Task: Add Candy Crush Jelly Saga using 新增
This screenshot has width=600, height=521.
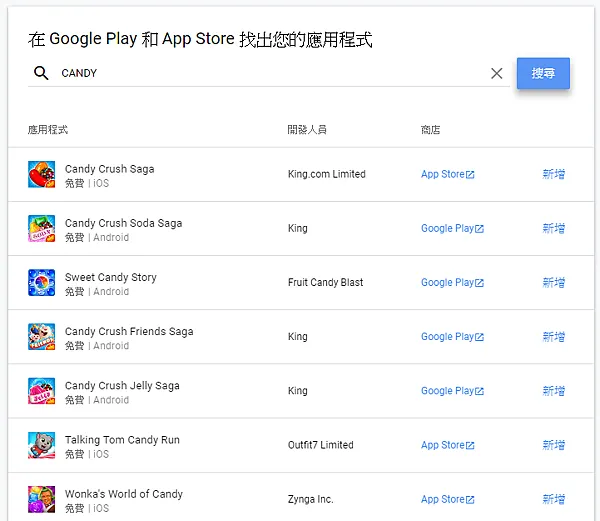Action: pyautogui.click(x=553, y=391)
